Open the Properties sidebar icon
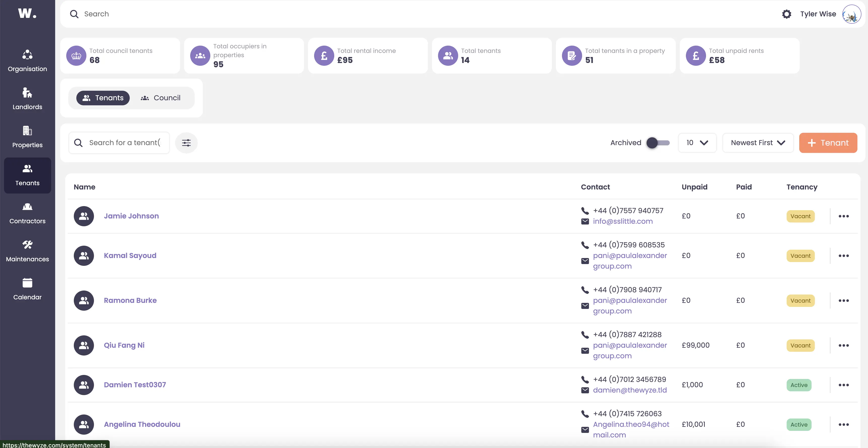This screenshot has height=448, width=868. click(x=27, y=137)
